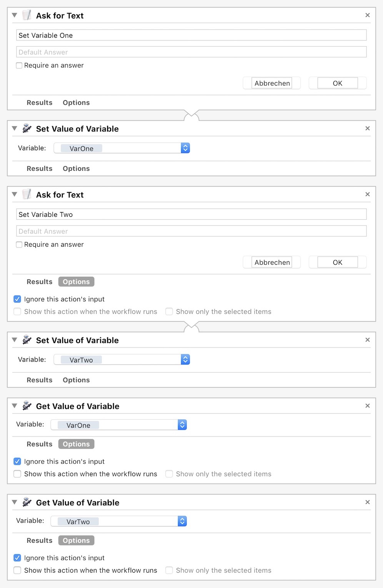Open Results tab of Set Value VarOne action
The height and width of the screenshot is (588, 383).
pos(39,169)
